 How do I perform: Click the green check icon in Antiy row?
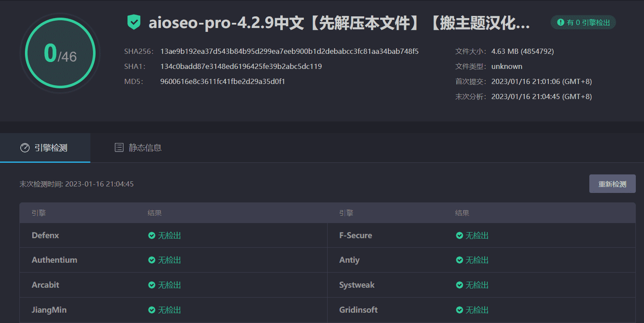459,260
